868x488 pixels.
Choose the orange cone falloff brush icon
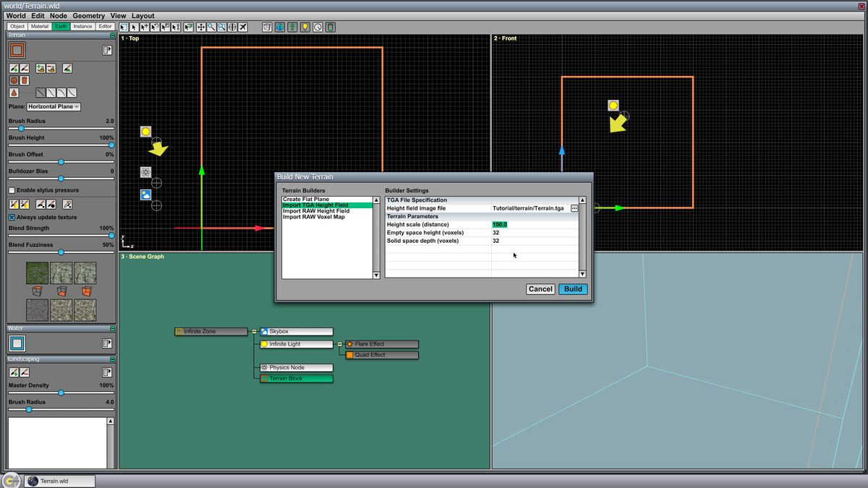click(x=14, y=91)
